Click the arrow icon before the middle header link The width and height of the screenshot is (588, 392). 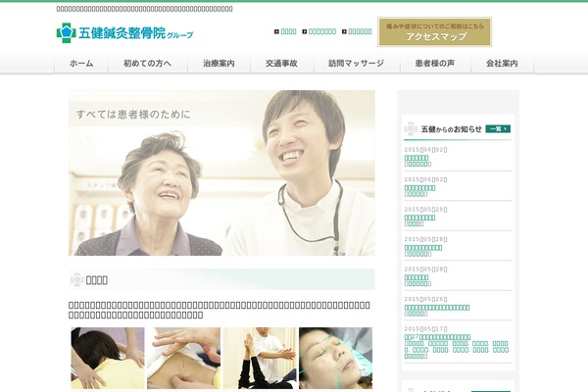click(305, 32)
